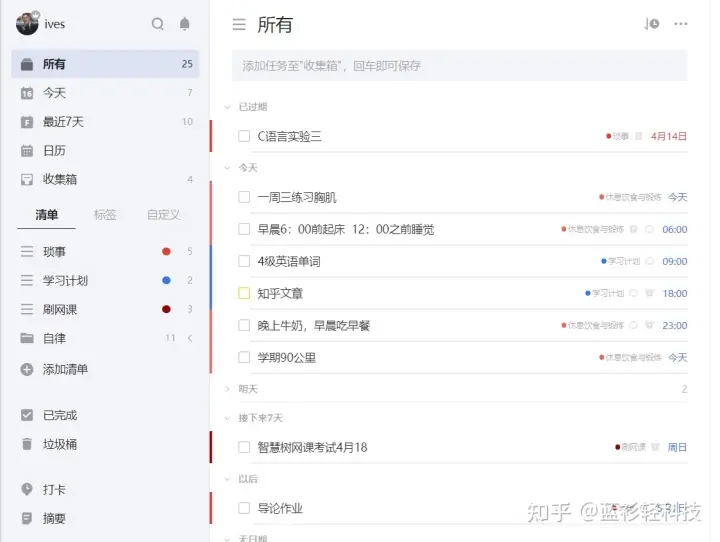Click comment icon on 智慧树网课考试4月18 row
Screen dimensions: 720x542
(655, 447)
